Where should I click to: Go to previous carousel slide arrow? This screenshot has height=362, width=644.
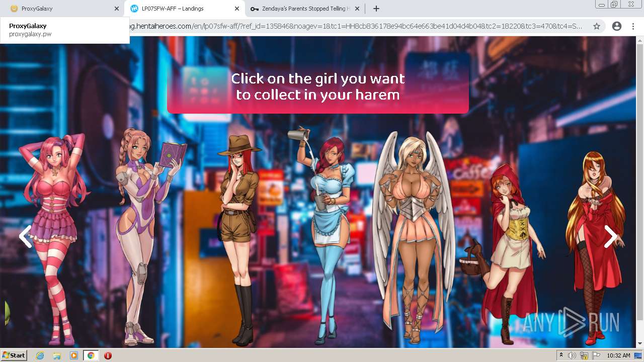pos(25,236)
